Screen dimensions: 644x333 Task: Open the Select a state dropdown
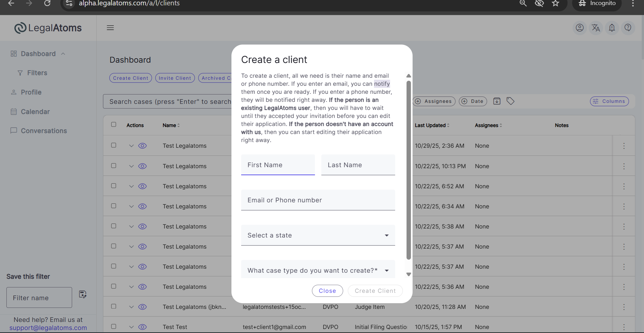318,235
